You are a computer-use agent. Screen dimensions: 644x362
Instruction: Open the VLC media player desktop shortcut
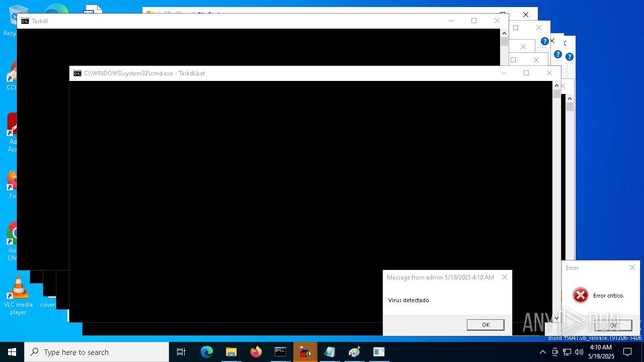tap(18, 296)
